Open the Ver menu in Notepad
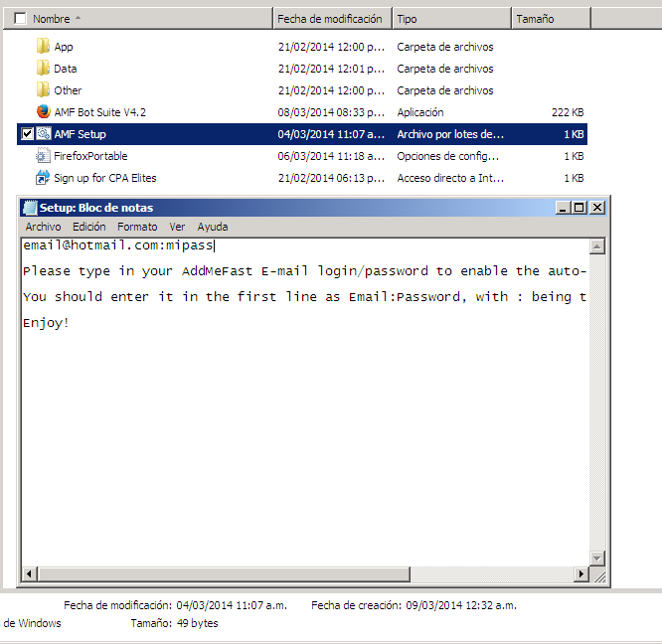Image resolution: width=662 pixels, height=644 pixels. pos(177,227)
